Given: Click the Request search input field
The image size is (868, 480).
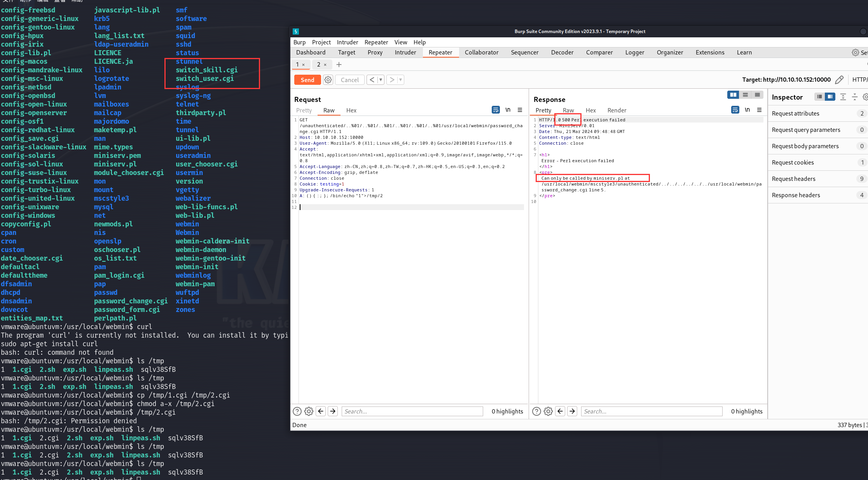Looking at the screenshot, I should click(412, 411).
